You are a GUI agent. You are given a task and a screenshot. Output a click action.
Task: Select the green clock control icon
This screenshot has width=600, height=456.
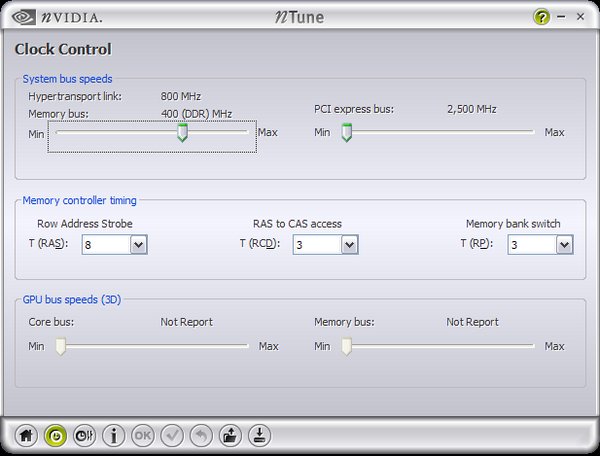(55, 435)
